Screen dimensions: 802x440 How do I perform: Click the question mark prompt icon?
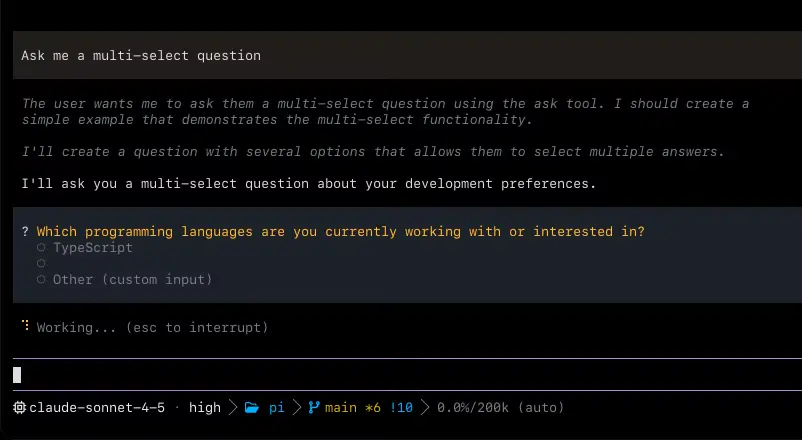[25, 231]
